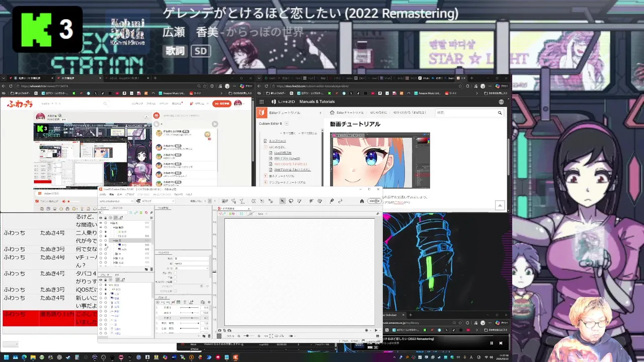Screen dimensions: 644x362
Task: Select edit level 3 in Cubism toolbar
Action: [x=215, y=201]
